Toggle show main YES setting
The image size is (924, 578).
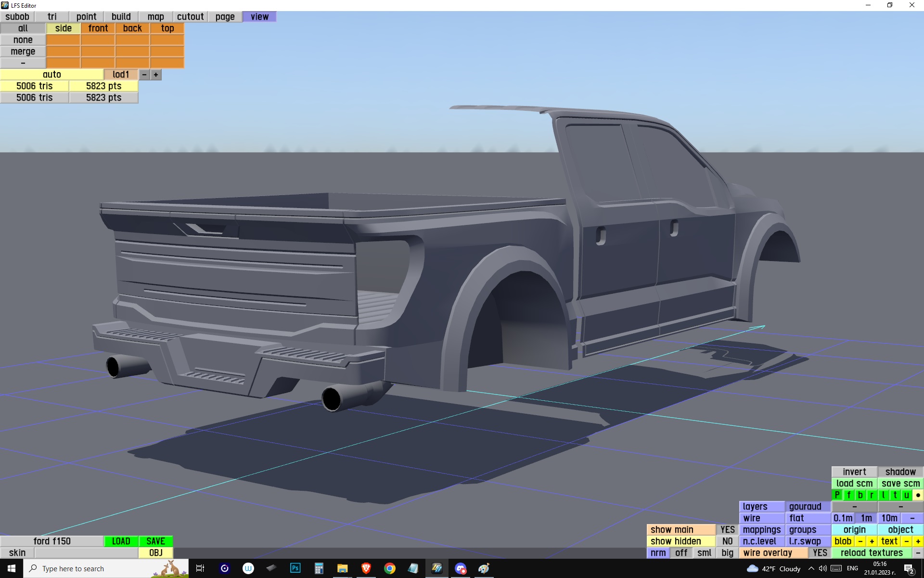pos(727,530)
